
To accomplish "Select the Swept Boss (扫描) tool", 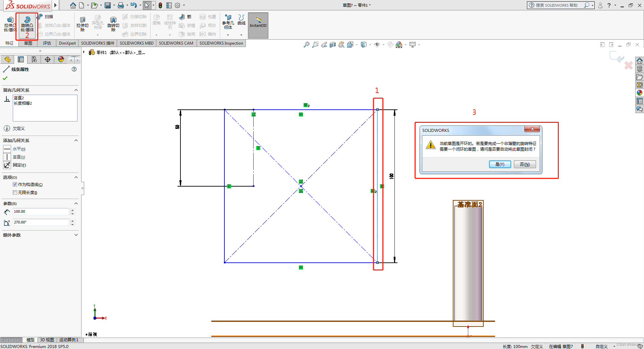I will (x=45, y=16).
